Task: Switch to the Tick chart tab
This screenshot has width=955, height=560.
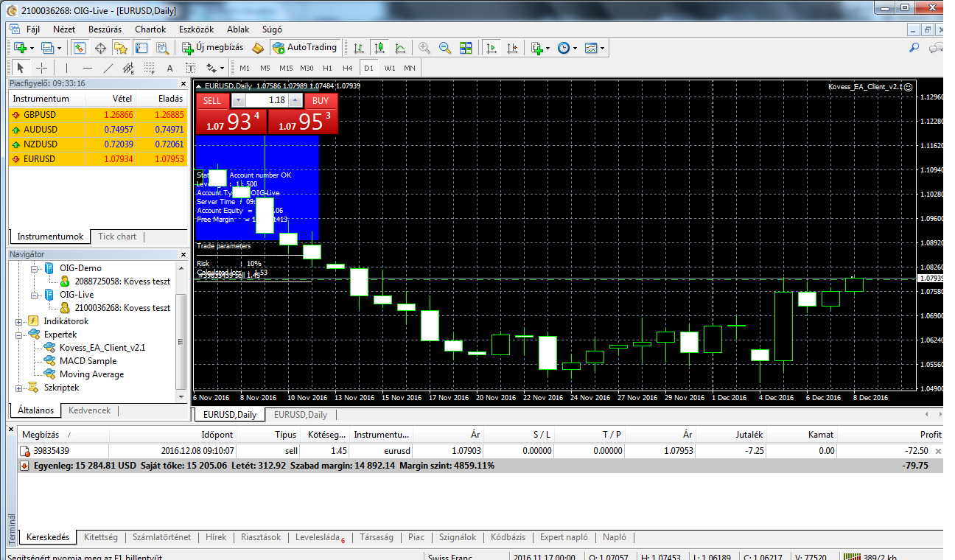Action: click(117, 237)
